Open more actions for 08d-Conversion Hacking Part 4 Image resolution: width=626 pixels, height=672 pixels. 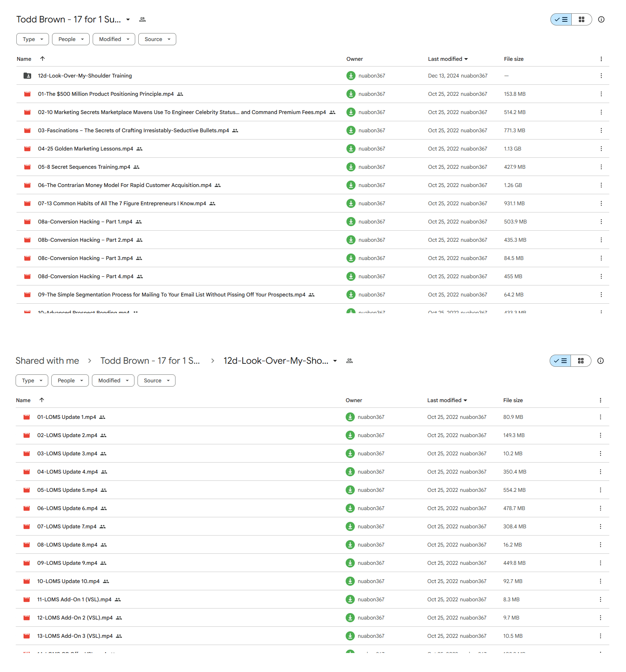click(601, 276)
